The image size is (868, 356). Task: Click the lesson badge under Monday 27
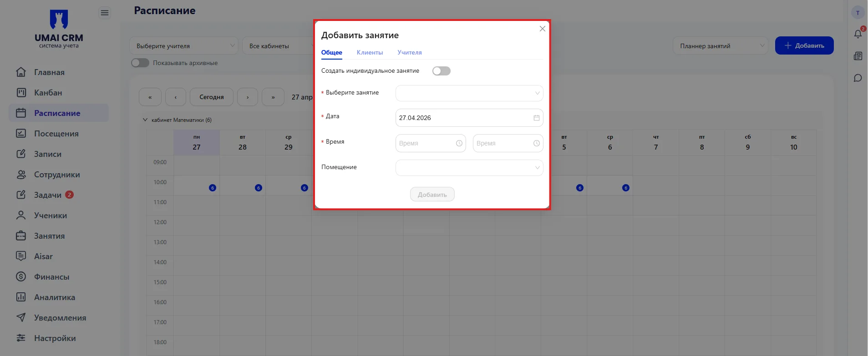click(x=213, y=188)
